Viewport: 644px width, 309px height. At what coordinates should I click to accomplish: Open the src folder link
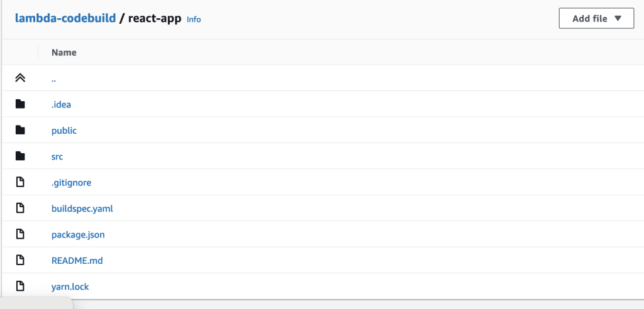tap(57, 157)
